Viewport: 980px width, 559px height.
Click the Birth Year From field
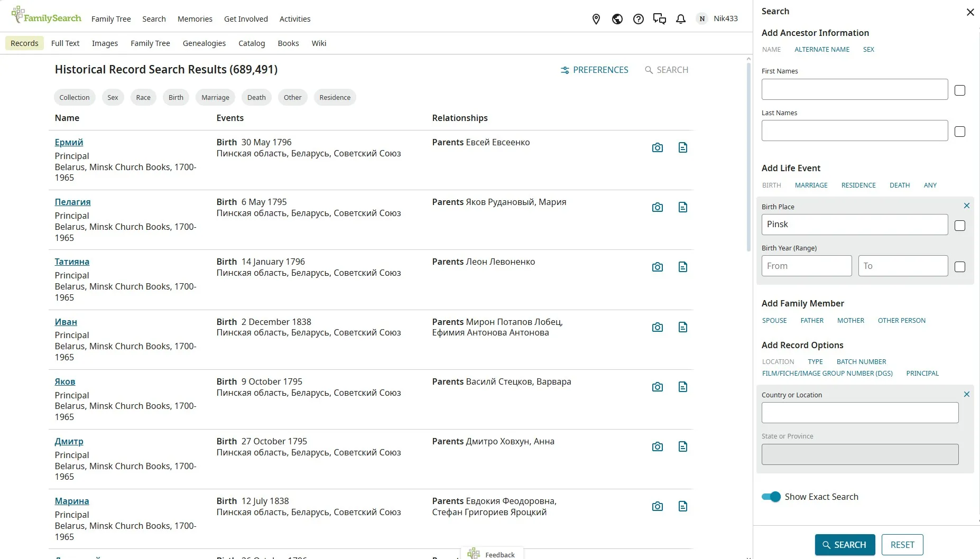coord(806,266)
